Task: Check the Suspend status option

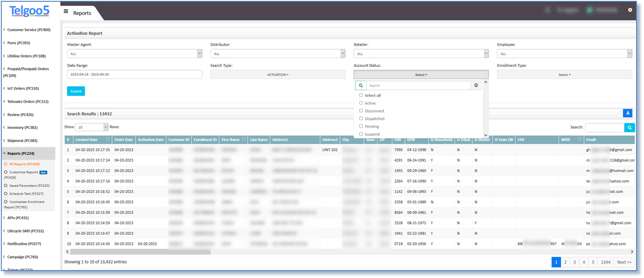Action: tap(361, 134)
